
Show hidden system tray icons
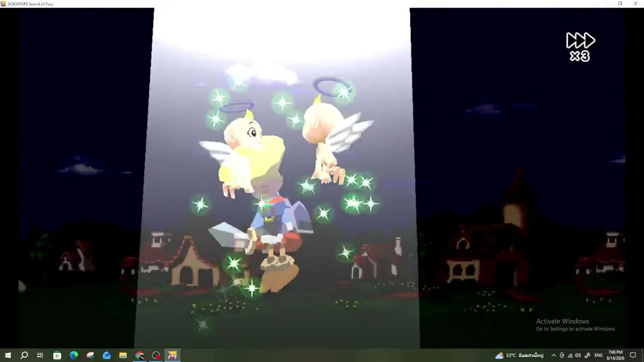pos(553,355)
